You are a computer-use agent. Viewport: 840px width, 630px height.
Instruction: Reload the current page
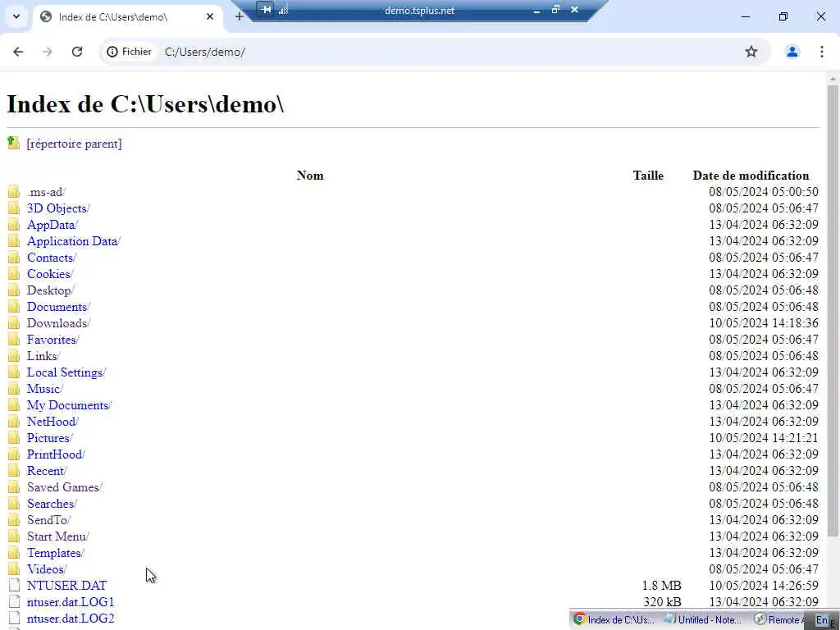pyautogui.click(x=77, y=52)
